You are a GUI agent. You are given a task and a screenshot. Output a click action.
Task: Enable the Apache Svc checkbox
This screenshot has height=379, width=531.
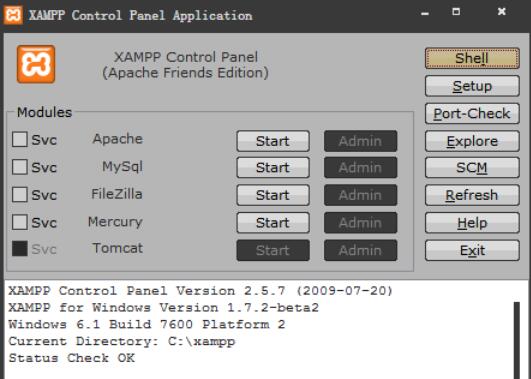tap(20, 139)
